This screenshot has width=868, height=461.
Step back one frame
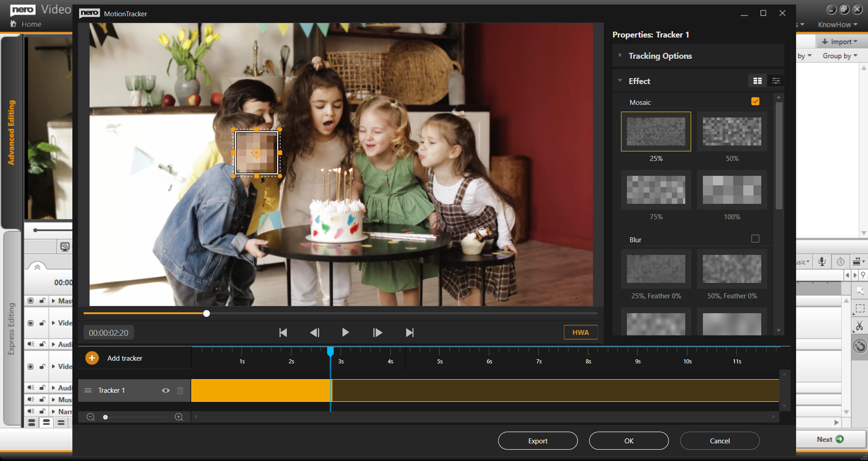[314, 333]
